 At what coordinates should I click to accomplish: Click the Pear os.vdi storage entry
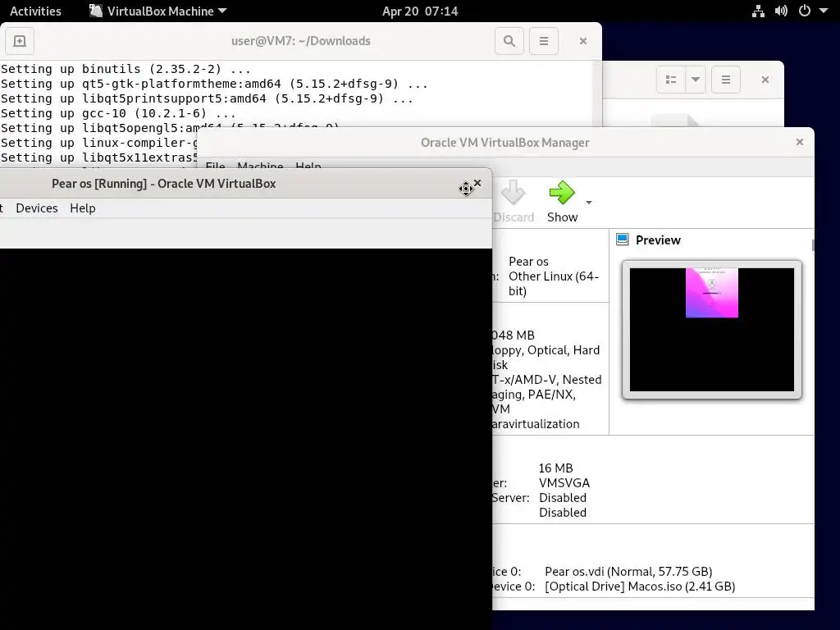(x=628, y=572)
